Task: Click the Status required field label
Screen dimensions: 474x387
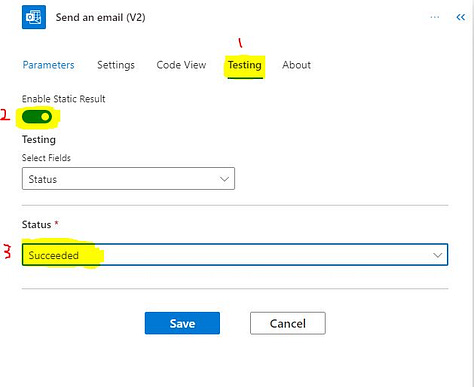Action: pyautogui.click(x=40, y=224)
